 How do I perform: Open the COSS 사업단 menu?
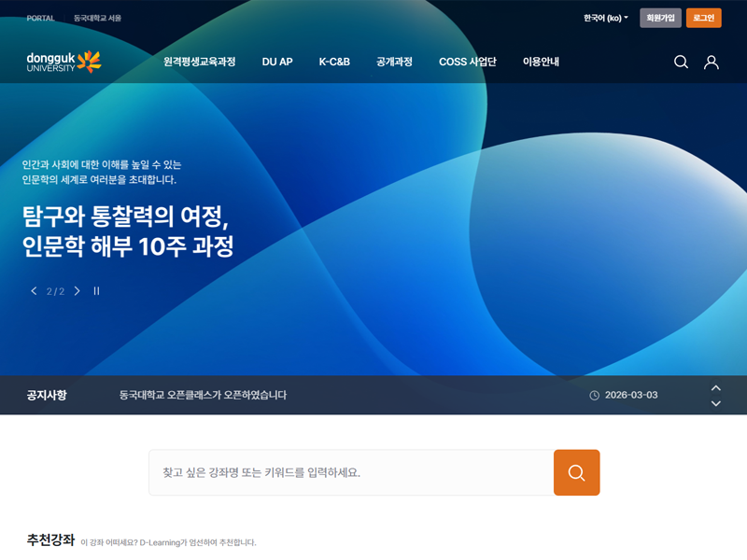(467, 62)
